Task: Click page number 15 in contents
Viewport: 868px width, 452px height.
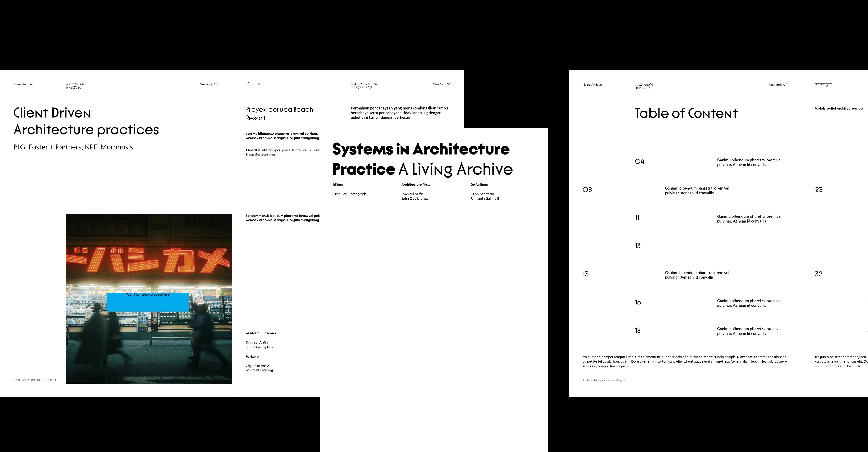Action: pyautogui.click(x=585, y=274)
